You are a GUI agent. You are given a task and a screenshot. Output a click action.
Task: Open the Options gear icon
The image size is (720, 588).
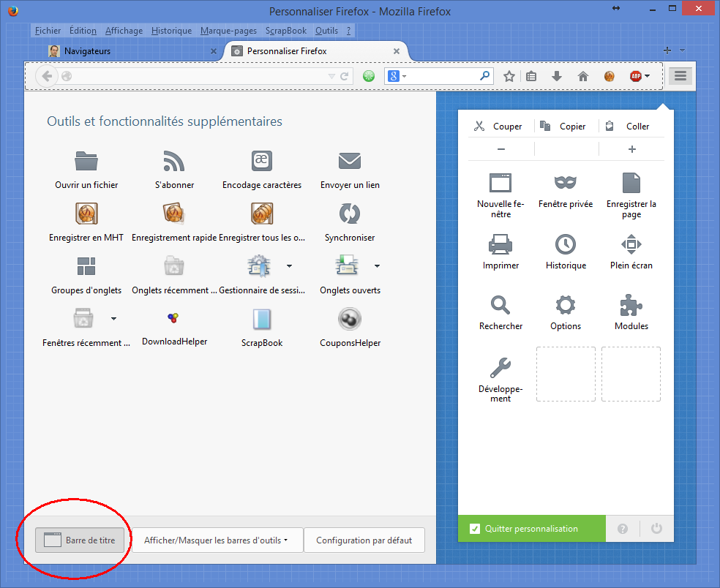click(566, 305)
